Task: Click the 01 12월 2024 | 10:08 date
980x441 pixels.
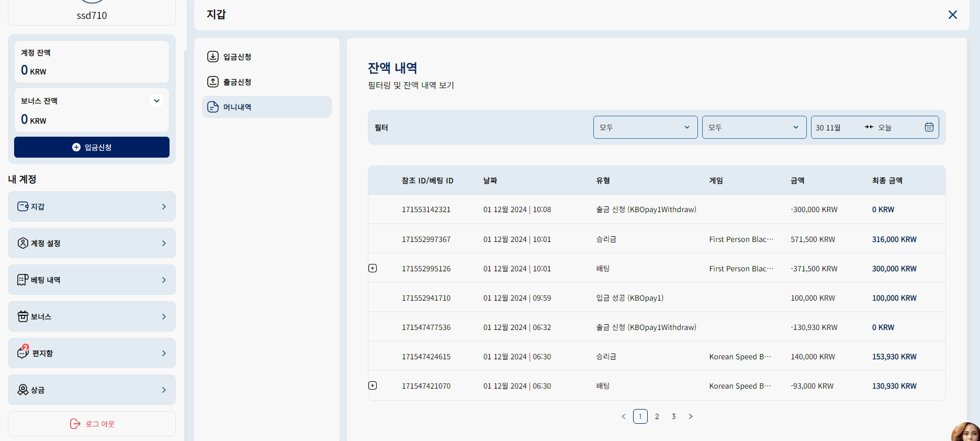Action: pyautogui.click(x=517, y=210)
